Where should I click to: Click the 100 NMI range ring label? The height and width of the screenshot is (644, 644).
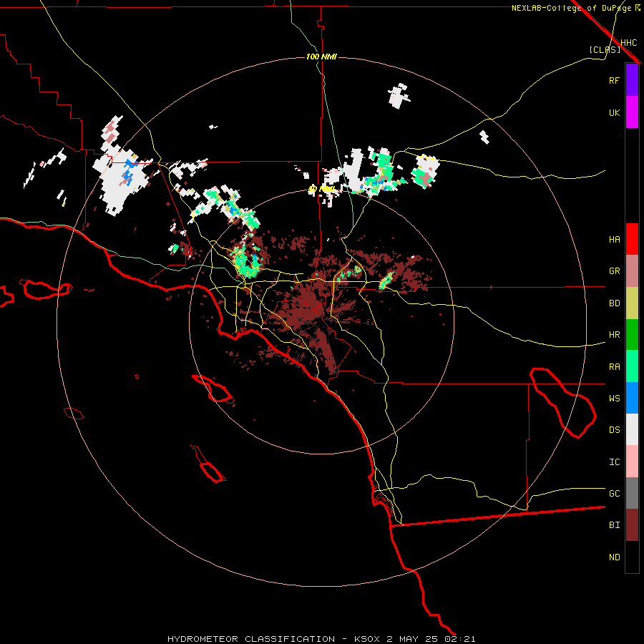[x=321, y=57]
